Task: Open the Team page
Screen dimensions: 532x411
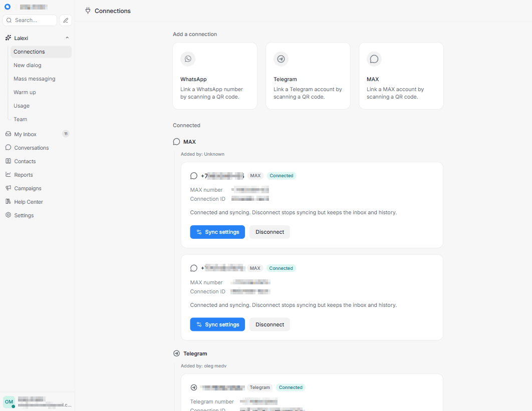Action: [x=41, y=120]
